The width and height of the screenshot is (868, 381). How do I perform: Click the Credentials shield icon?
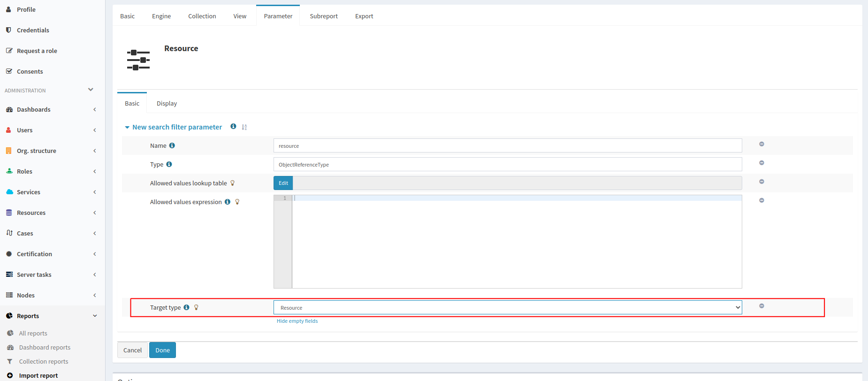tap(8, 30)
